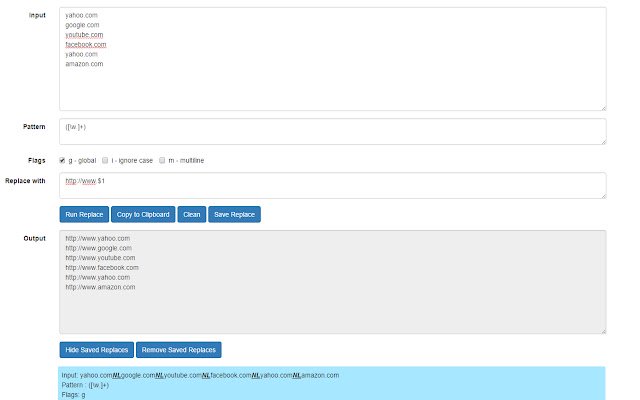
Task: Click the youtube.com line in Input
Action: click(84, 35)
